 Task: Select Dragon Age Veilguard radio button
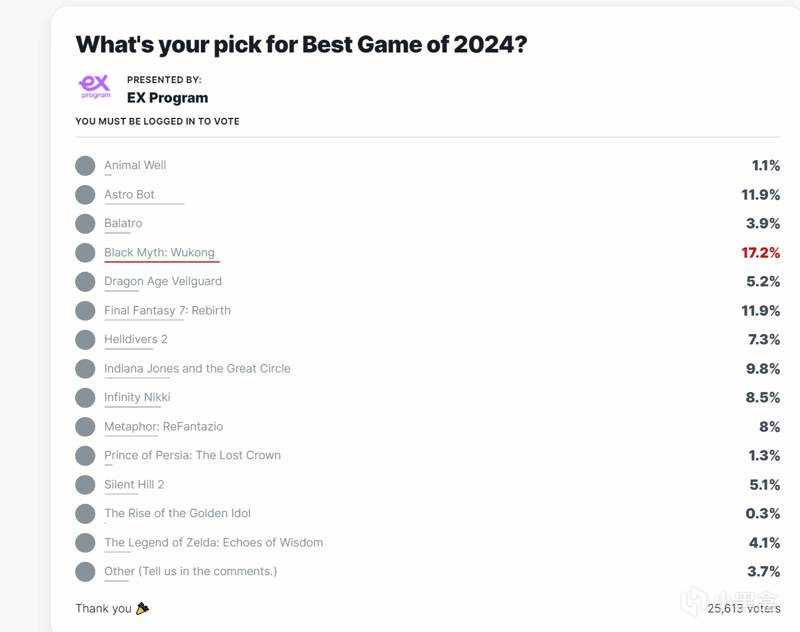85,281
